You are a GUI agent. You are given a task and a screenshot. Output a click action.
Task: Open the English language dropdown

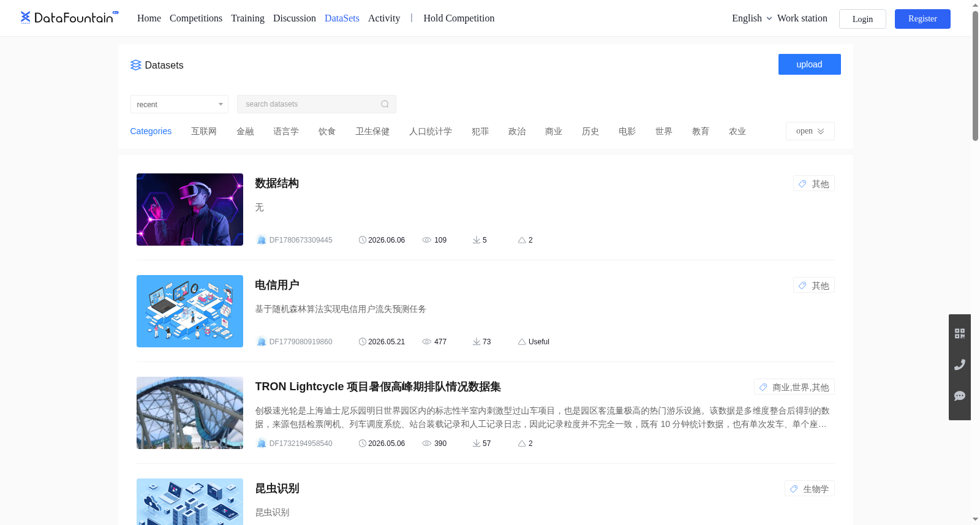(x=752, y=18)
